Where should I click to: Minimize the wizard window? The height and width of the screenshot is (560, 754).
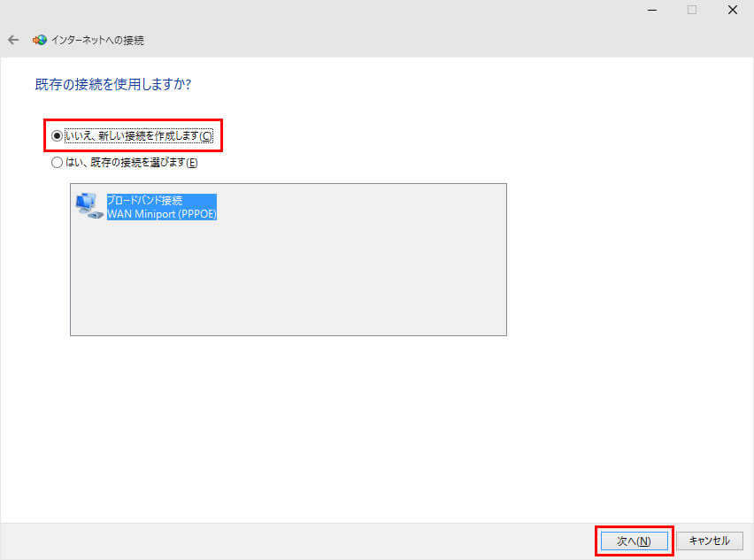[x=650, y=10]
